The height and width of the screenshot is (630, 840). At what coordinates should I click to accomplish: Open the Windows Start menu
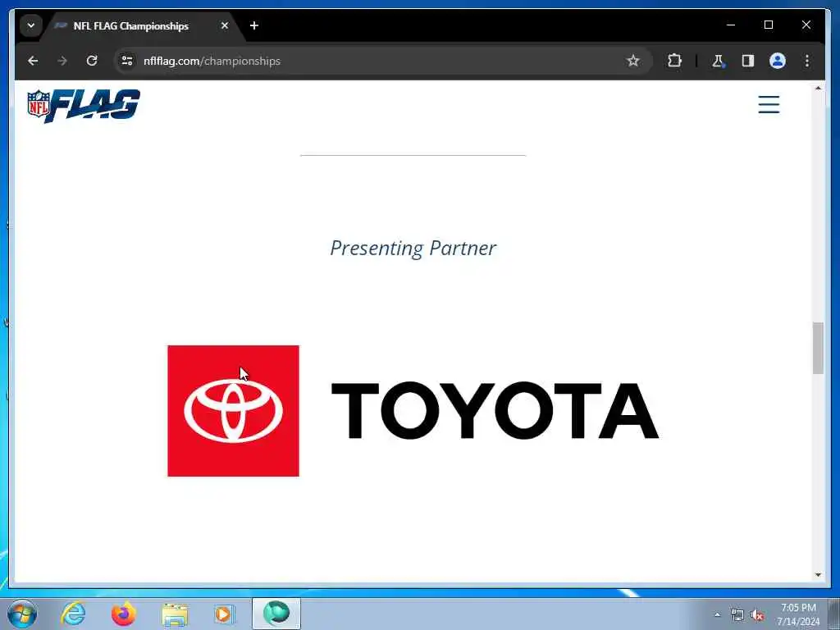[x=22, y=614]
